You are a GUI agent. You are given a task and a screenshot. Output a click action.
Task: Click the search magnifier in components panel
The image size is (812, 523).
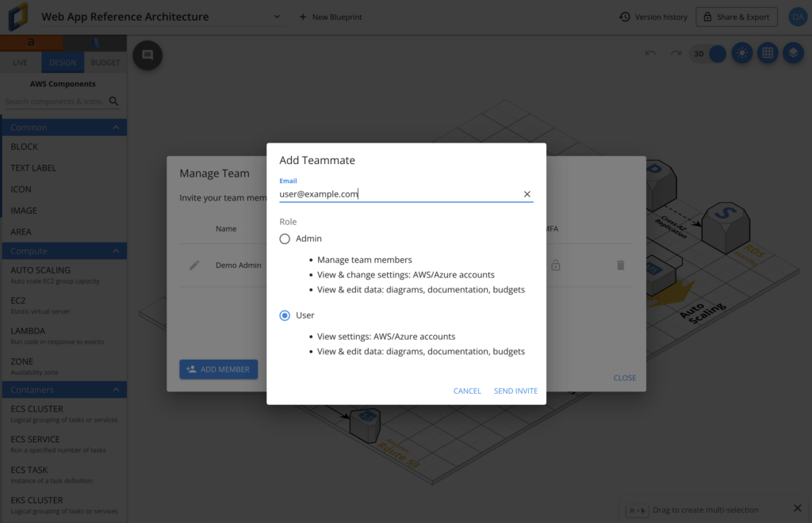click(113, 101)
